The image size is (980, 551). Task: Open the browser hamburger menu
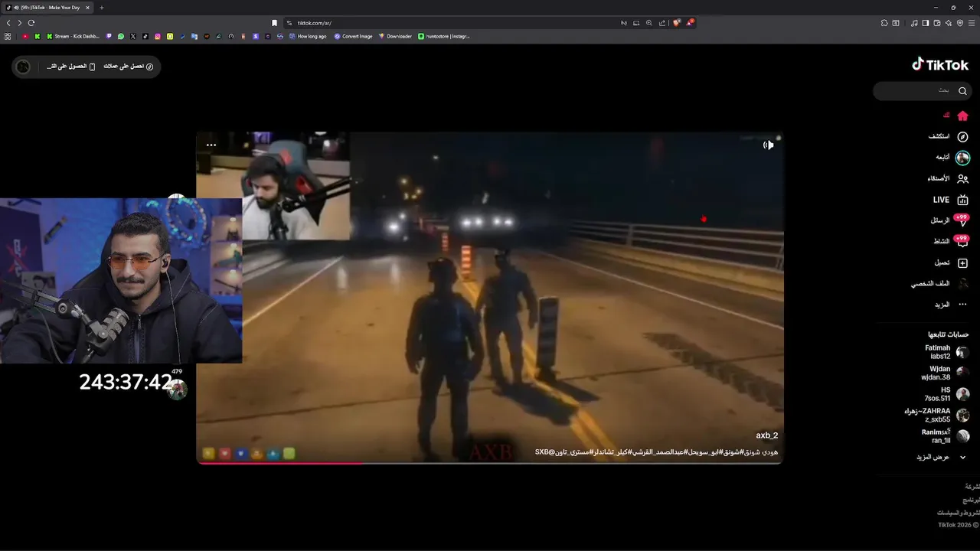point(972,23)
